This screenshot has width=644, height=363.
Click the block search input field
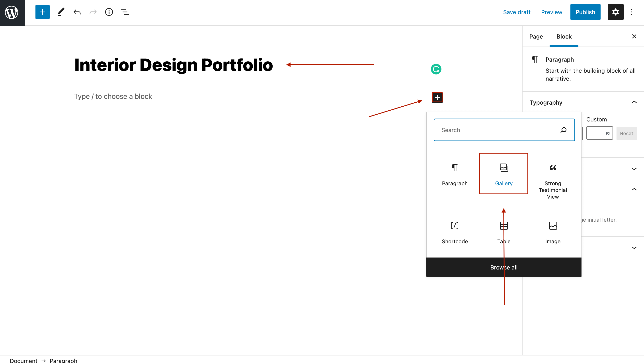click(x=504, y=130)
